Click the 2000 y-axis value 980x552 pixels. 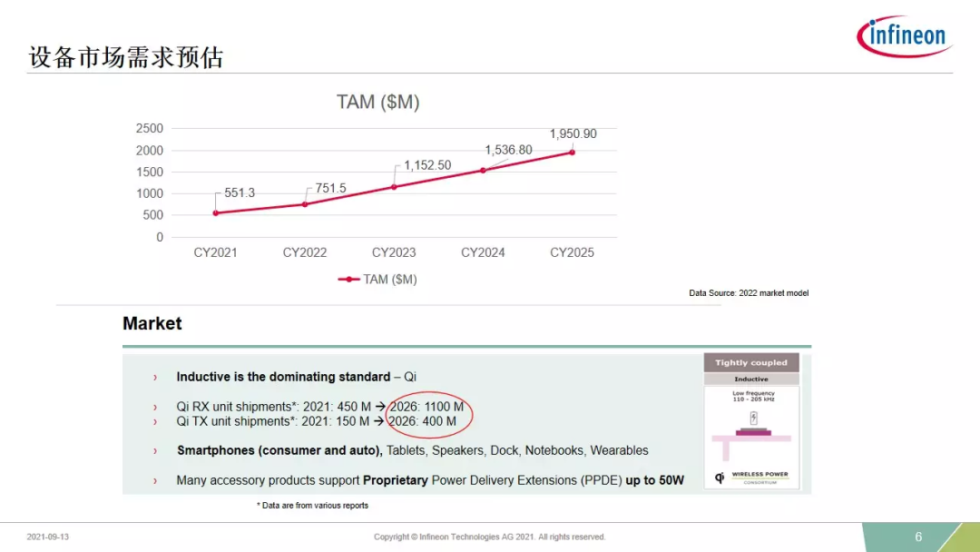click(150, 150)
